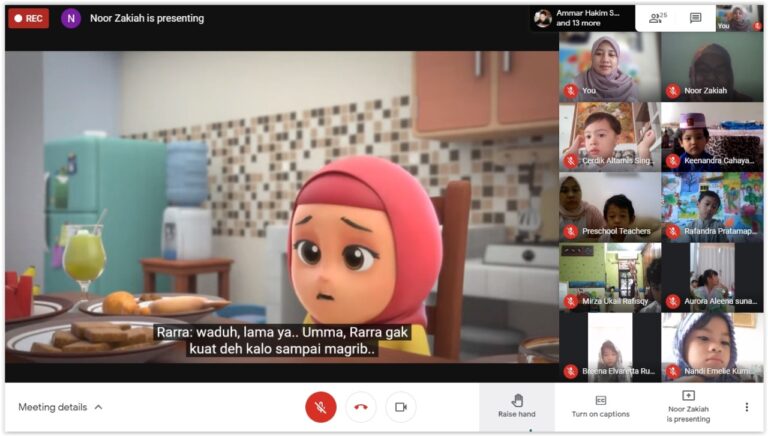Toggle the camera on or off
Viewport: 768px width, 436px height.
pos(401,407)
